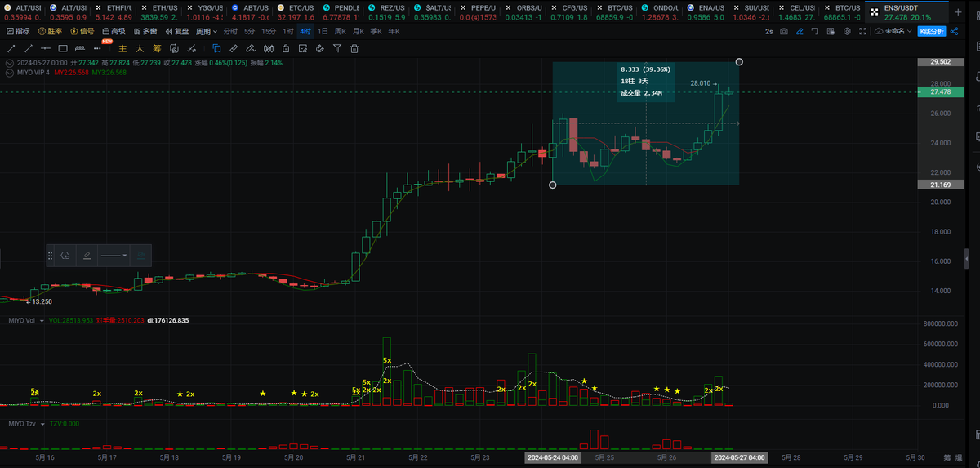Click the add note box icon in top-right toolbar
Viewport: 980px width, 468px height.
(x=815, y=31)
